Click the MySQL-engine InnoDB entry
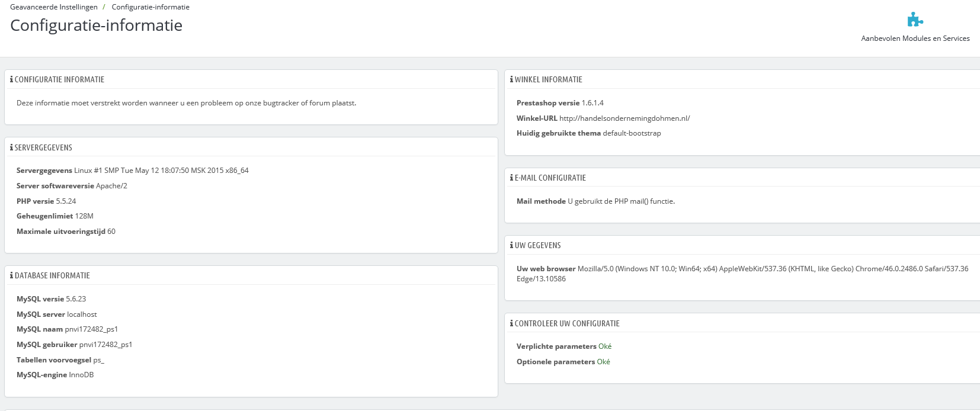Screen dimensions: 980x411 [55, 375]
